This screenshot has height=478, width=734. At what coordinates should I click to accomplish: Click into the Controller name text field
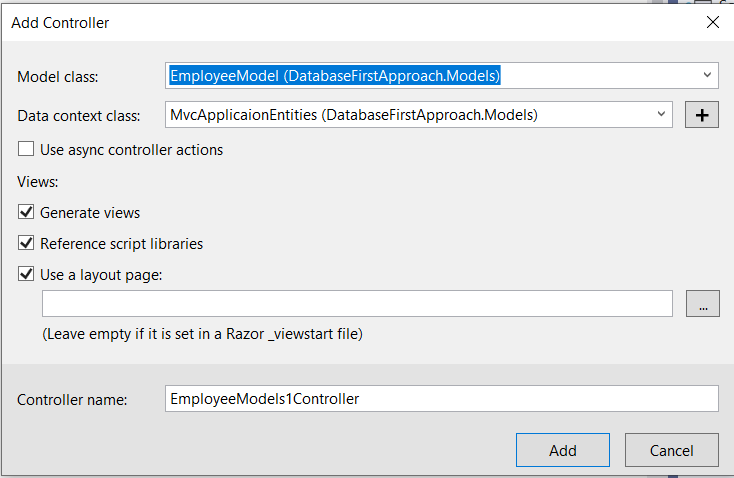click(441, 398)
